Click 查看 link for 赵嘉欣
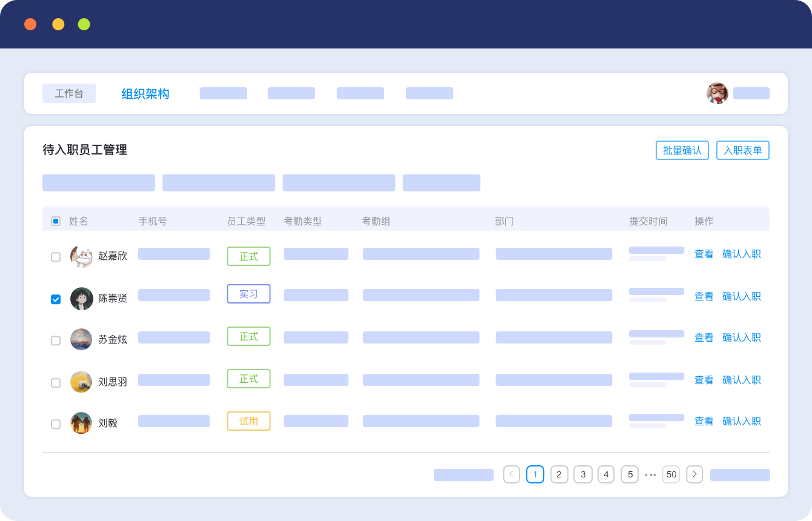 click(704, 254)
